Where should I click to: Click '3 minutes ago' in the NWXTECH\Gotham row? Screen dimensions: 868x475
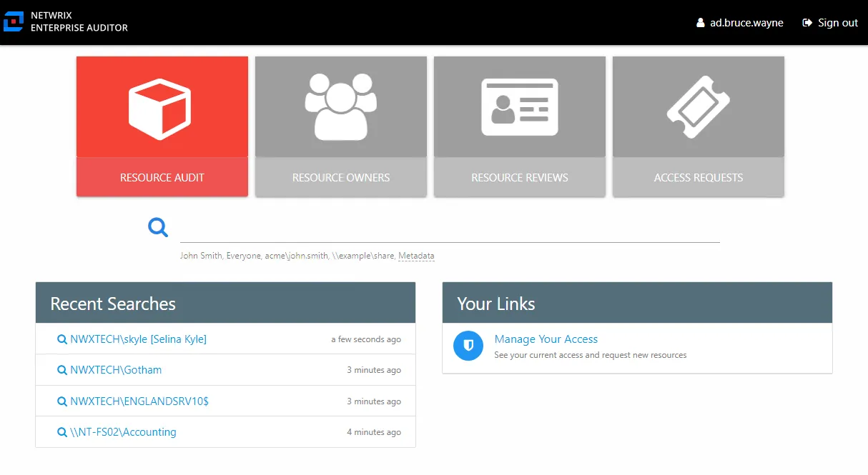click(x=374, y=371)
